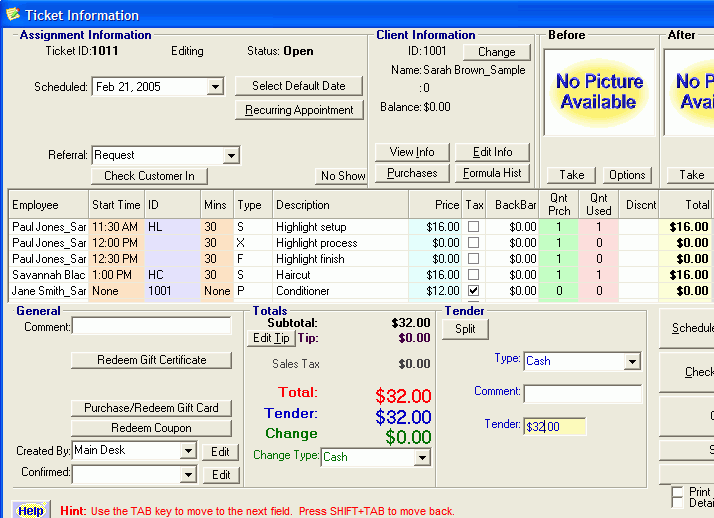The width and height of the screenshot is (714, 518).
Task: Click the Edit Info button
Action: coord(492,152)
